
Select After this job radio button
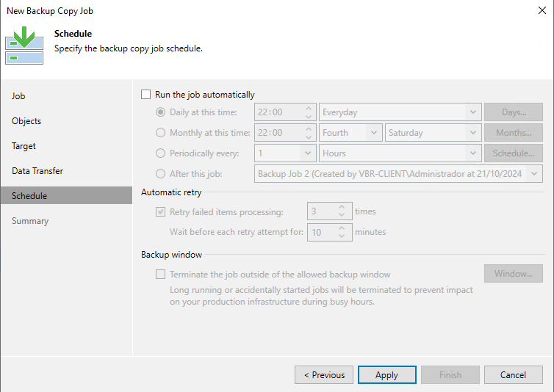tap(161, 174)
